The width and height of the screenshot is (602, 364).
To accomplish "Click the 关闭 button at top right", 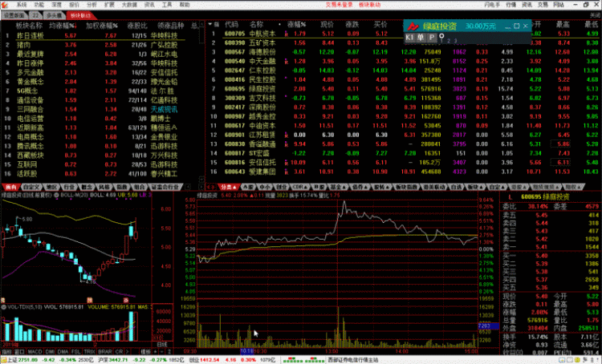I will [x=595, y=15].
